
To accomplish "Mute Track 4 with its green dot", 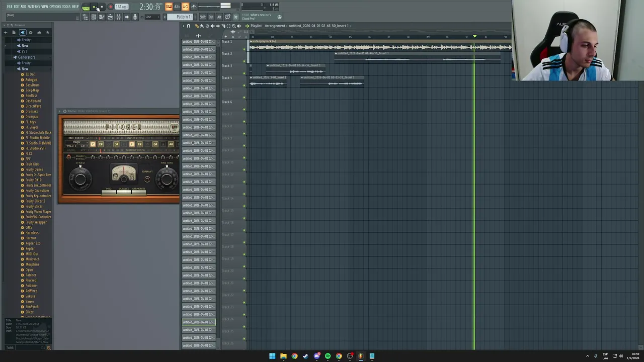I will [244, 85].
